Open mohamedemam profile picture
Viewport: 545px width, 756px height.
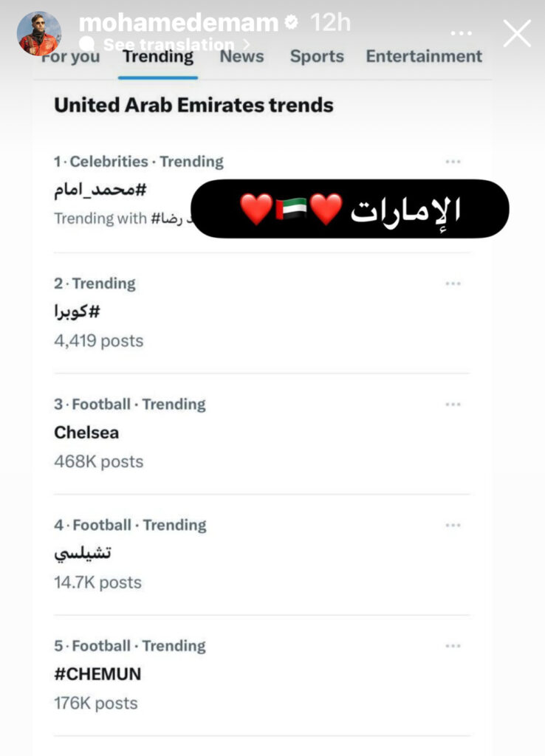(x=39, y=33)
